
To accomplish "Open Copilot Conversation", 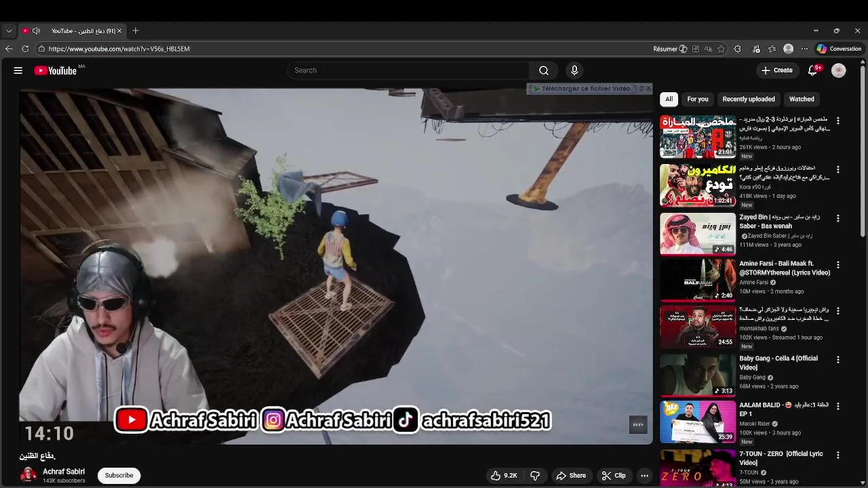I will tap(839, 49).
